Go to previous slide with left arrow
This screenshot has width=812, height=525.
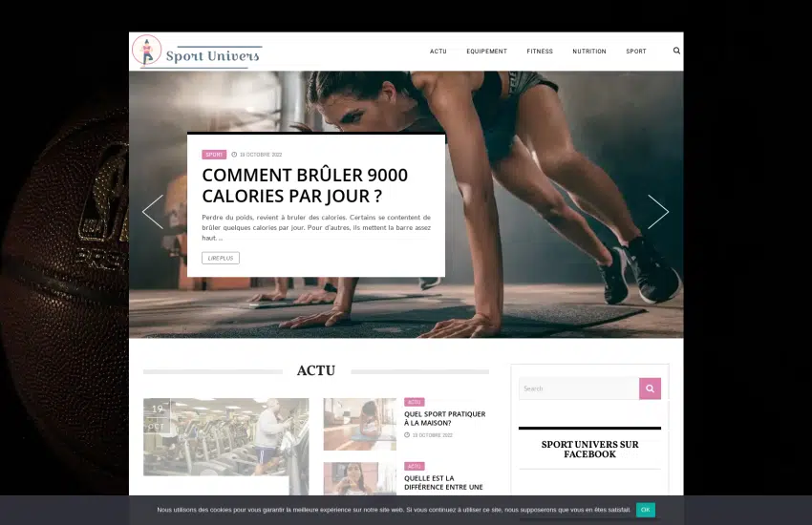coord(153,211)
